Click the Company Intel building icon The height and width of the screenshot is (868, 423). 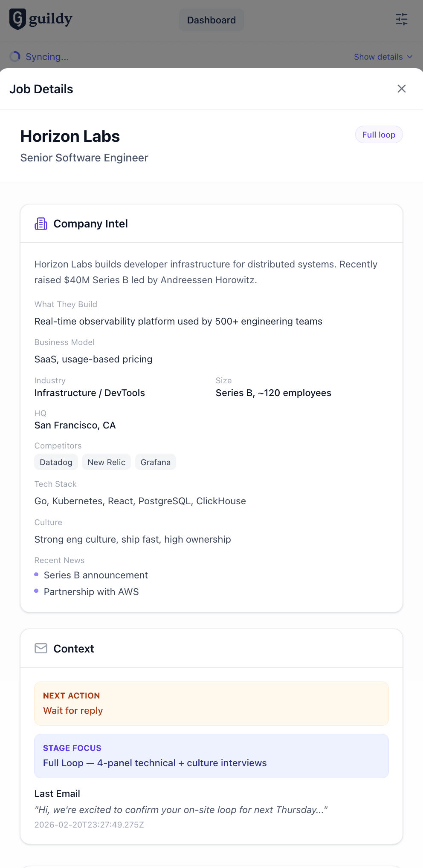[x=41, y=223]
